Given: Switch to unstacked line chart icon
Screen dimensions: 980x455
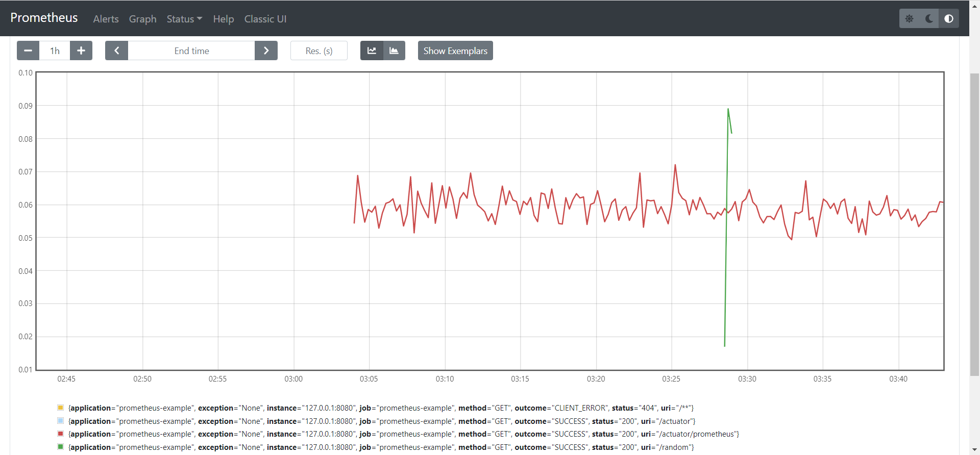Looking at the screenshot, I should tap(372, 50).
